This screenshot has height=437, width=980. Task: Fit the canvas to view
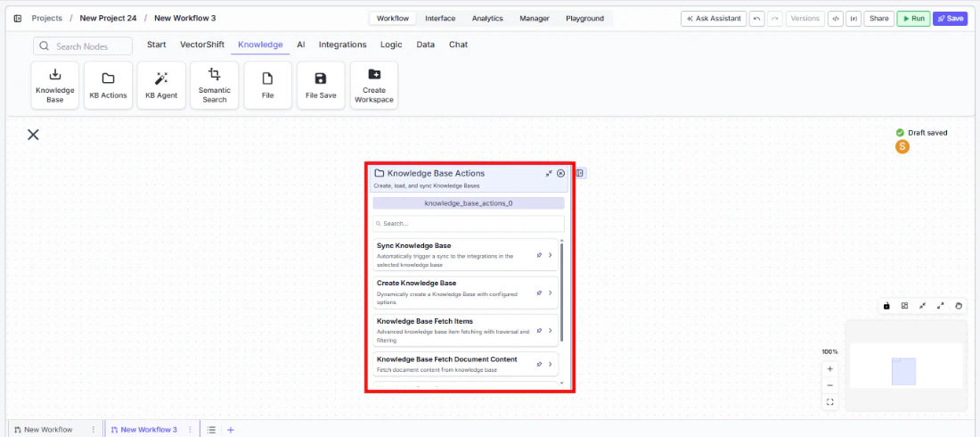pyautogui.click(x=830, y=402)
